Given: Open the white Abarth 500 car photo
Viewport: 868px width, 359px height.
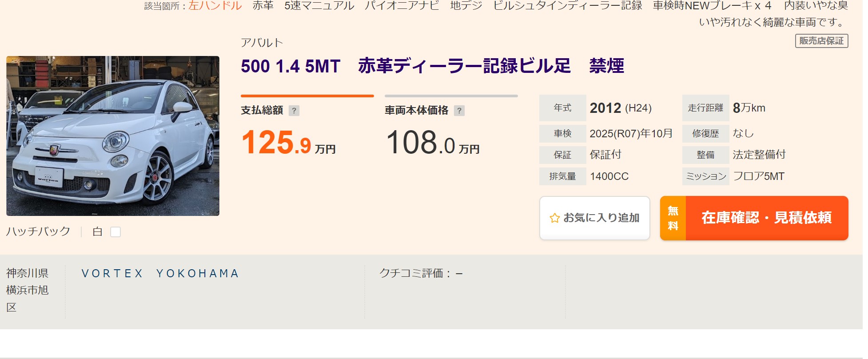Looking at the screenshot, I should point(113,136).
